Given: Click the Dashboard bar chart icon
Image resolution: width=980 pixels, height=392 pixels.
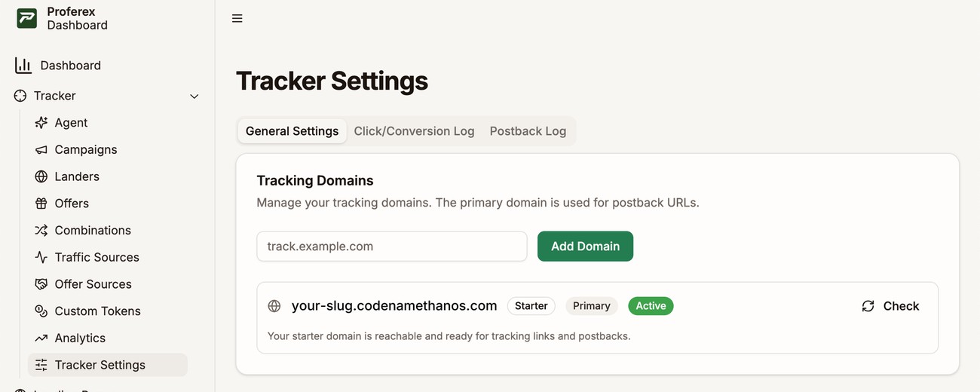Looking at the screenshot, I should [23, 66].
